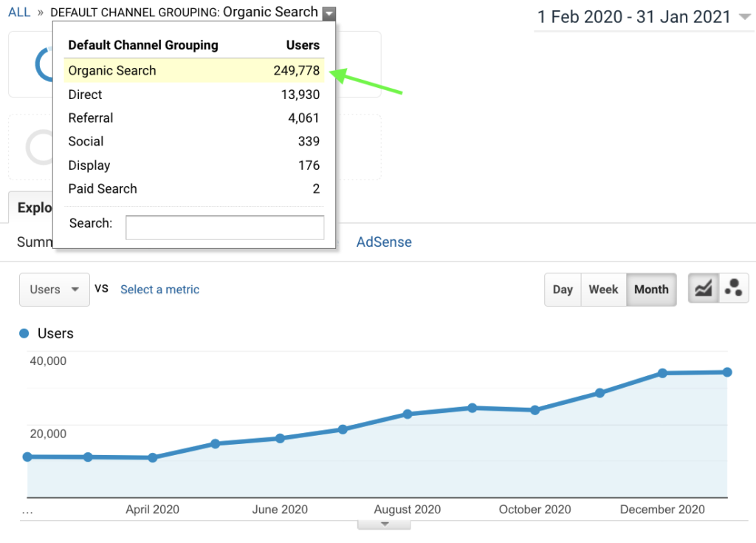
Task: Click the Select a metric link
Action: (x=159, y=290)
